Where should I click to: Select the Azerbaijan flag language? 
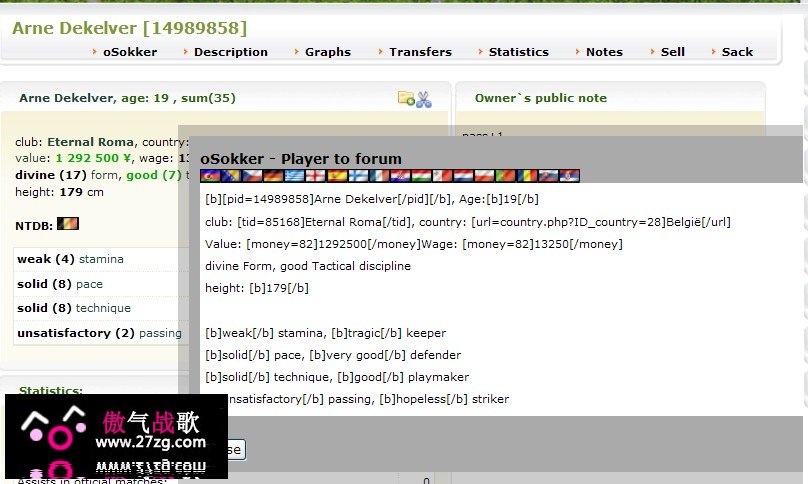tap(210, 176)
